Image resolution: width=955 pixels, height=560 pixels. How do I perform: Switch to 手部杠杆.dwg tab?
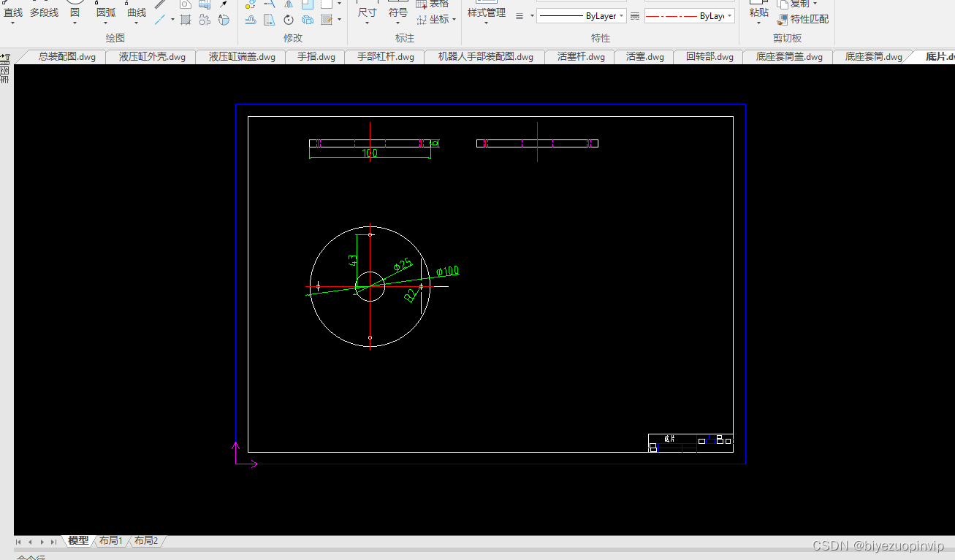click(x=386, y=56)
